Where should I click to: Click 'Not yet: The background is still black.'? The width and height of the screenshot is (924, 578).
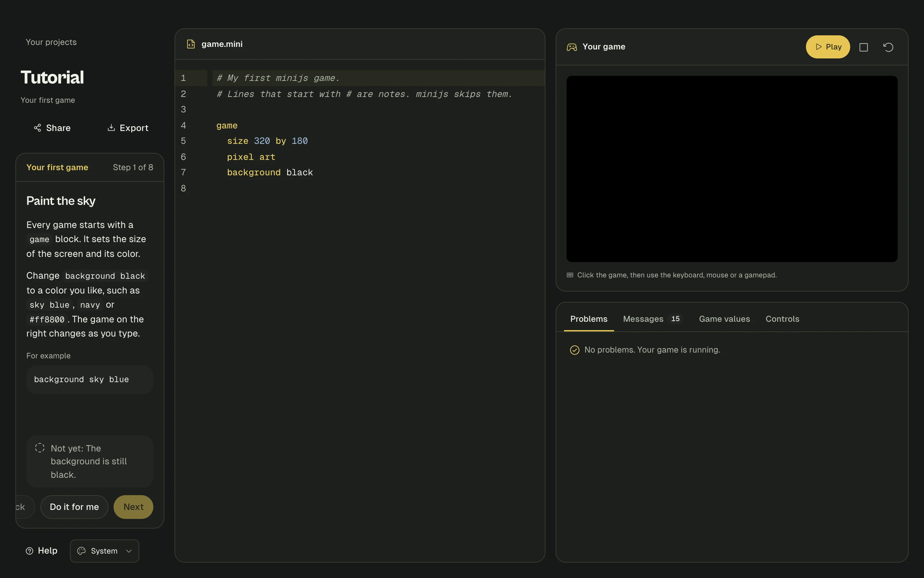(x=89, y=461)
